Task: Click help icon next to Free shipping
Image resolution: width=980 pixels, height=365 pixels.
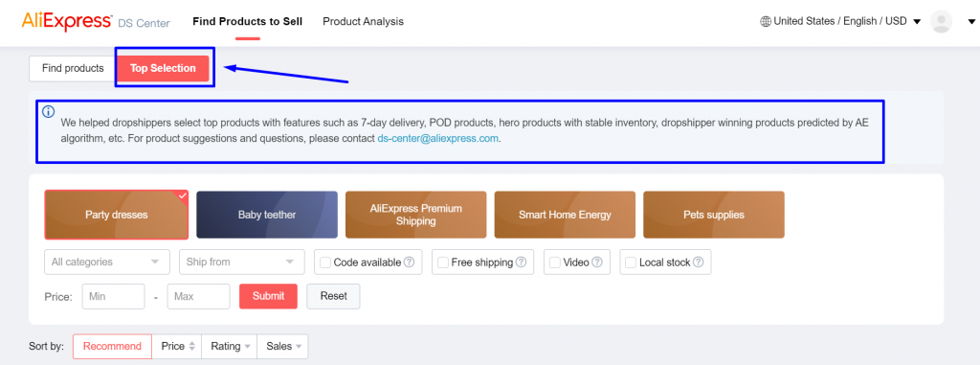Action: [x=521, y=262]
